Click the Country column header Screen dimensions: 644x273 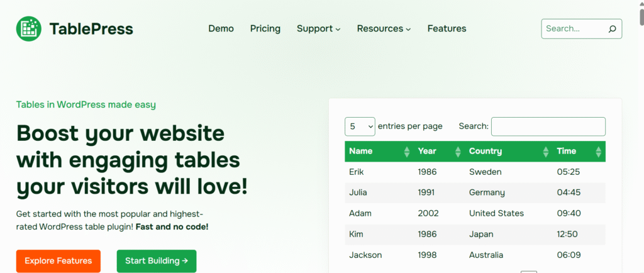509,152
